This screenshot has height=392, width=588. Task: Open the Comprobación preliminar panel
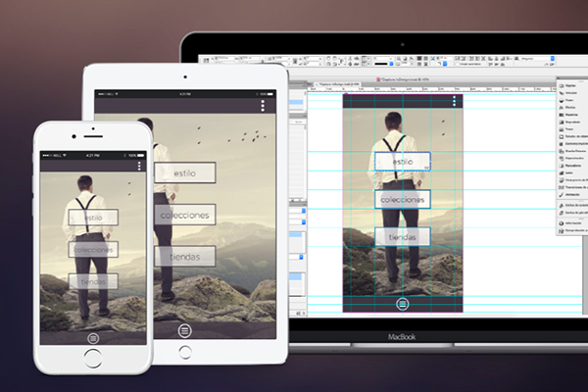point(573,230)
